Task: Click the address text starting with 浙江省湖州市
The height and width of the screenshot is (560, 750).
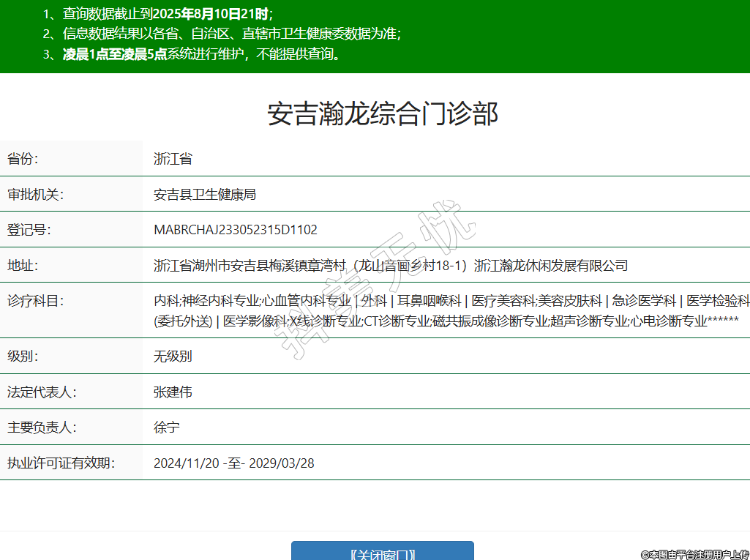Action: pyautogui.click(x=391, y=265)
